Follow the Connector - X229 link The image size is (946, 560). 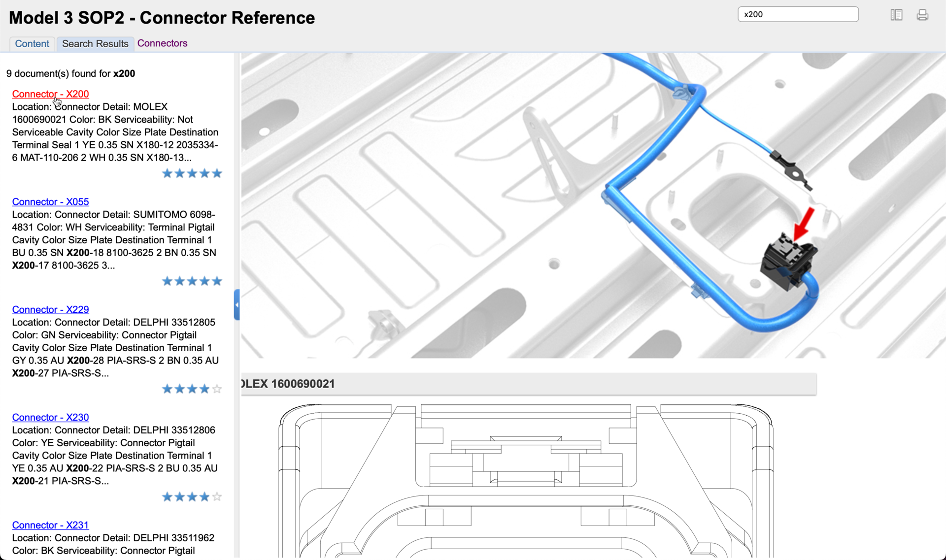pos(50,309)
